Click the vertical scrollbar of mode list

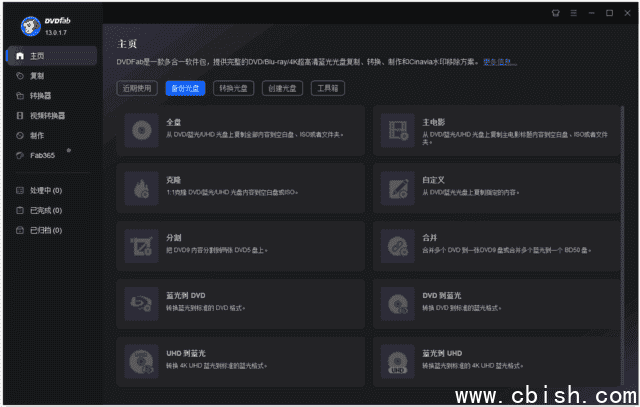(x=622, y=245)
